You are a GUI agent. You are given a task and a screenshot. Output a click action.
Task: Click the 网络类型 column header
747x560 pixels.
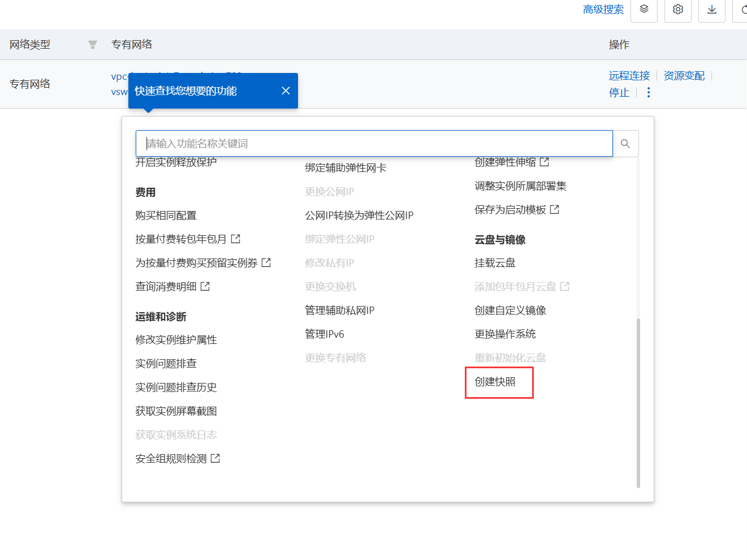click(x=30, y=45)
